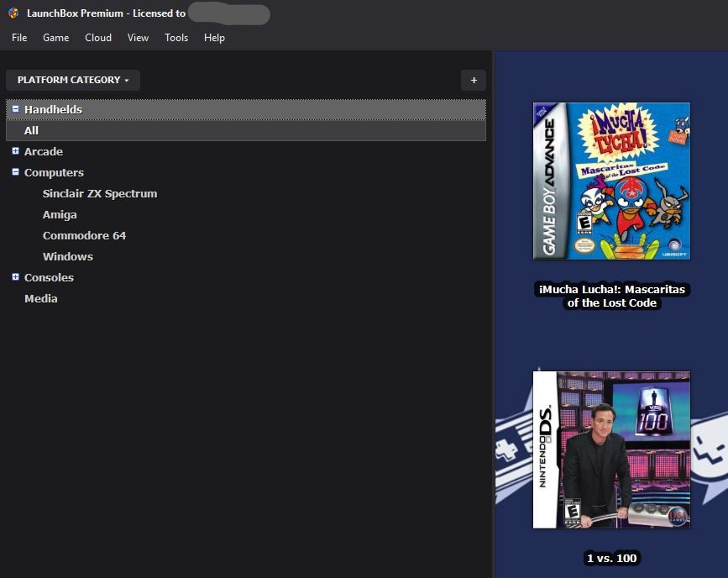Click the 1 vs. 100 title
The height and width of the screenshot is (578, 728).
coord(612,558)
